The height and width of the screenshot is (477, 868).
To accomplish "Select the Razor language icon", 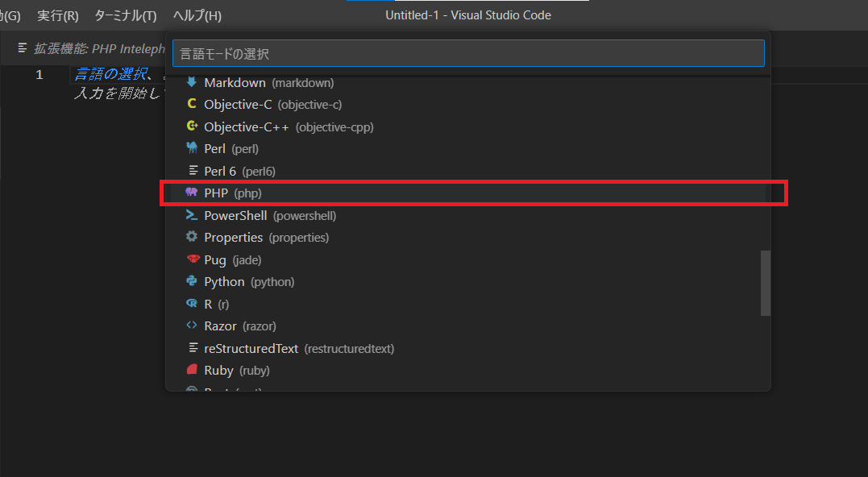I will click(192, 326).
